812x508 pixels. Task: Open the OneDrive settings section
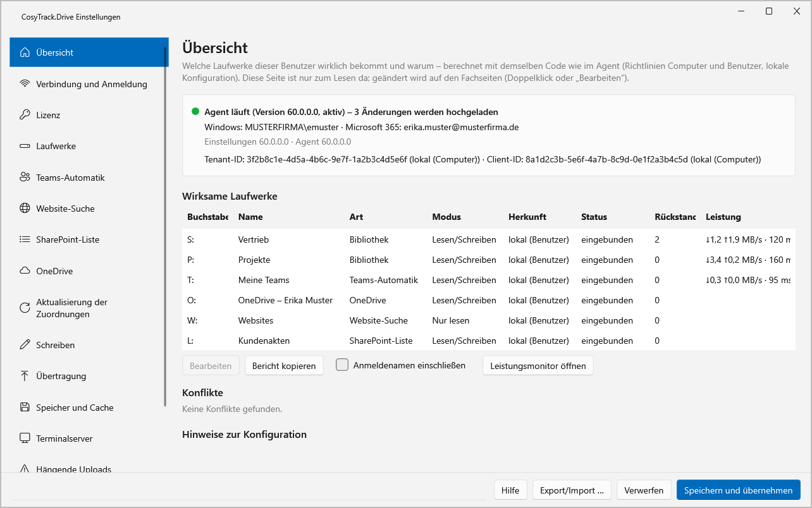(x=89, y=271)
